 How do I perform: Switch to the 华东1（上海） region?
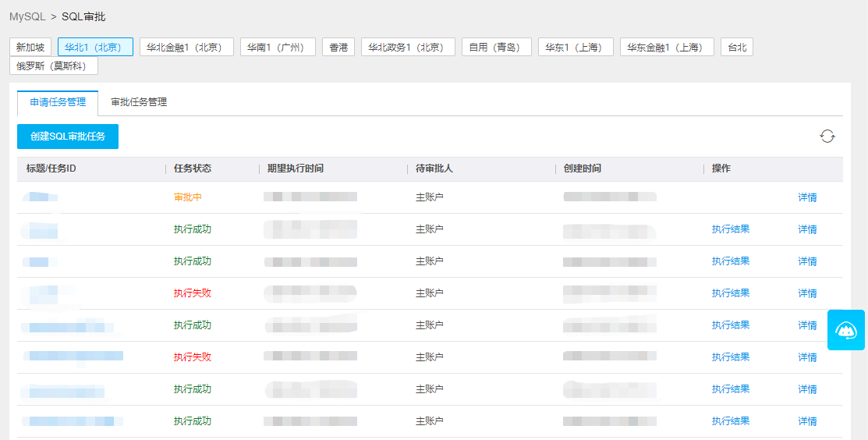point(576,48)
